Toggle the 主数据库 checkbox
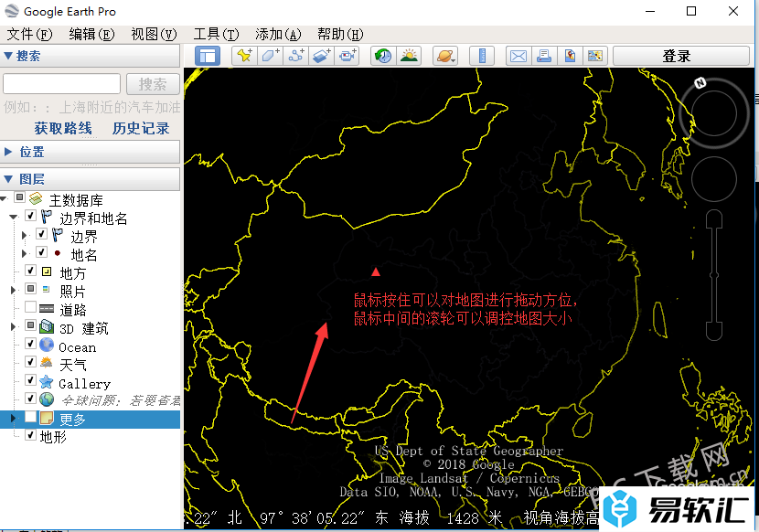This screenshot has width=759, height=532. click(x=20, y=197)
